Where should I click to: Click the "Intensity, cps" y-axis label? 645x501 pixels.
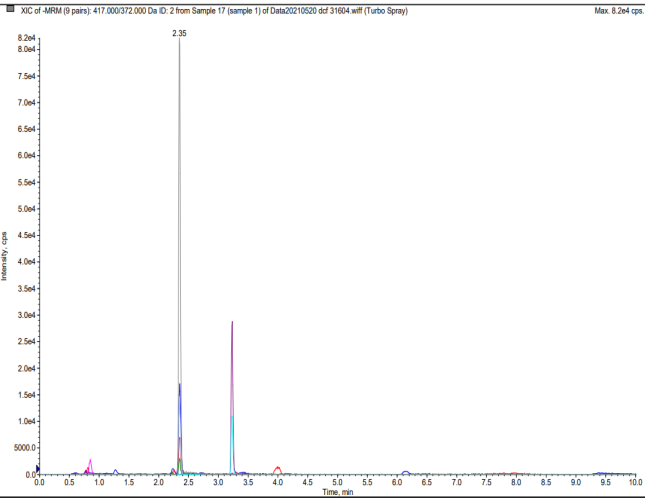[x=5, y=256]
